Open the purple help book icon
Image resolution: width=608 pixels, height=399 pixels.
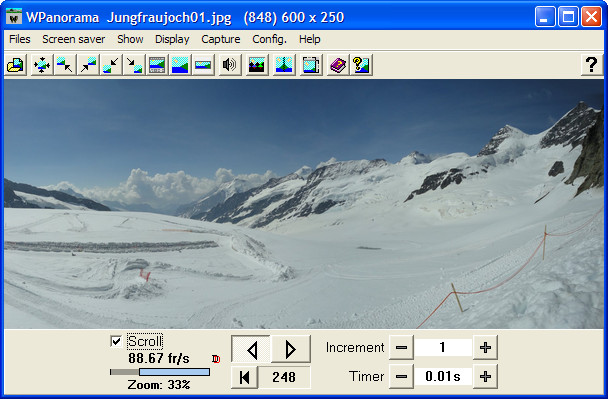click(x=338, y=65)
